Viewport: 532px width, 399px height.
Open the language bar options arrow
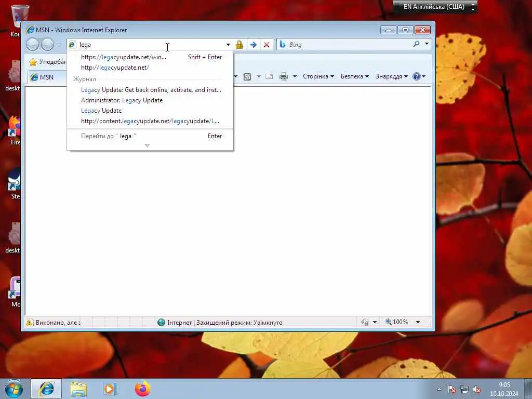pos(473,9)
